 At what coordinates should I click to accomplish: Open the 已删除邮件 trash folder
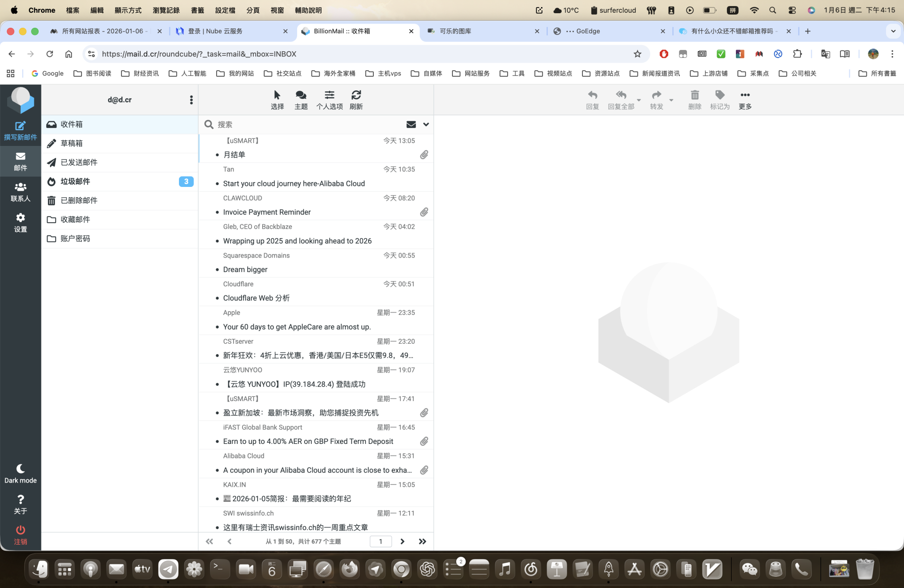120,201
